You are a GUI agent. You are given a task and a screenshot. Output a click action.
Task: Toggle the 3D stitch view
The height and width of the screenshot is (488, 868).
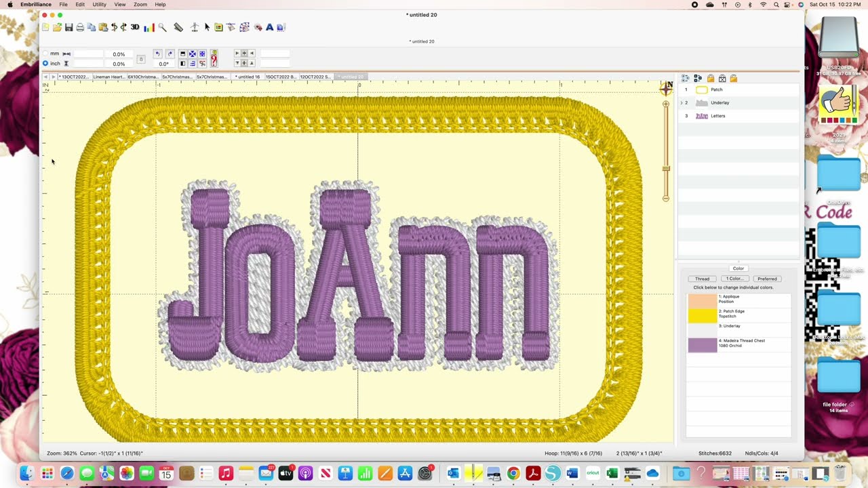tap(135, 27)
